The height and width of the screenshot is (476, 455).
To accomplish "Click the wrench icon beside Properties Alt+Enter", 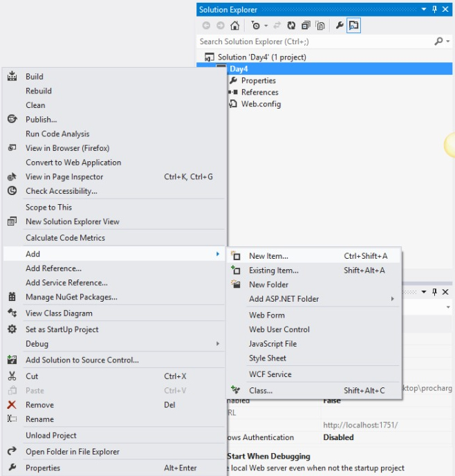I will pos(12,468).
